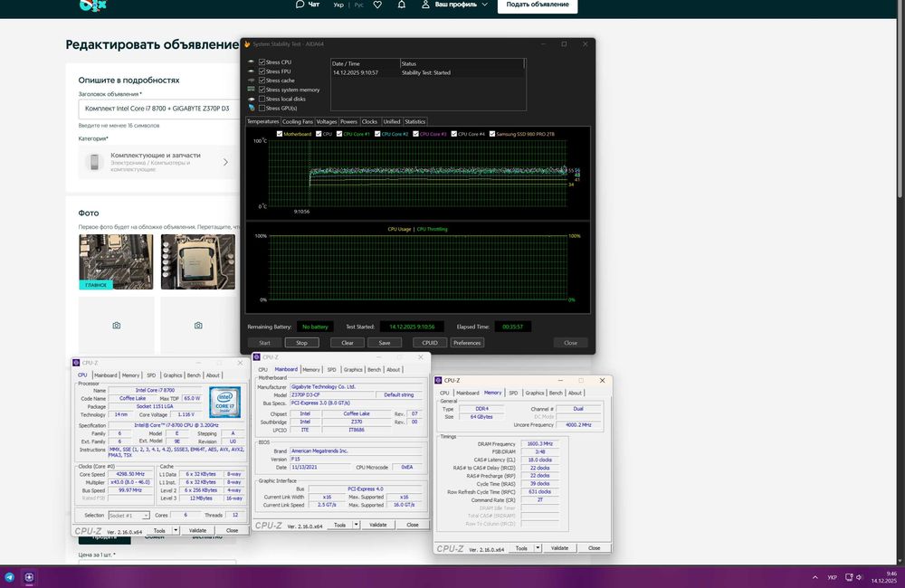Click the phone category icon in Комплектующие row
The height and width of the screenshot is (588, 905).
click(95, 162)
